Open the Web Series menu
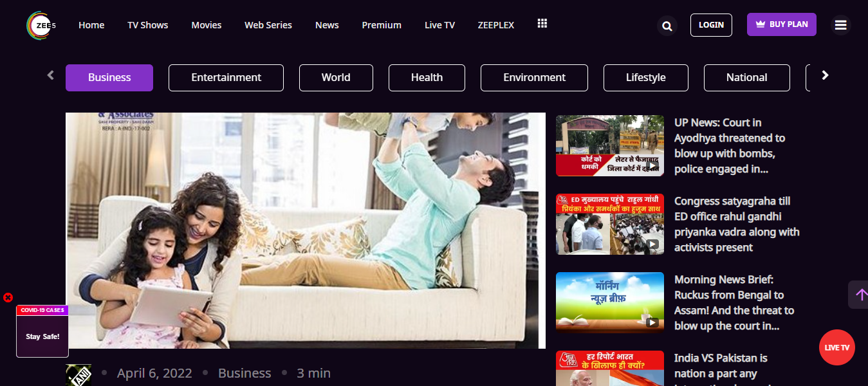This screenshot has width=868, height=386. [268, 25]
